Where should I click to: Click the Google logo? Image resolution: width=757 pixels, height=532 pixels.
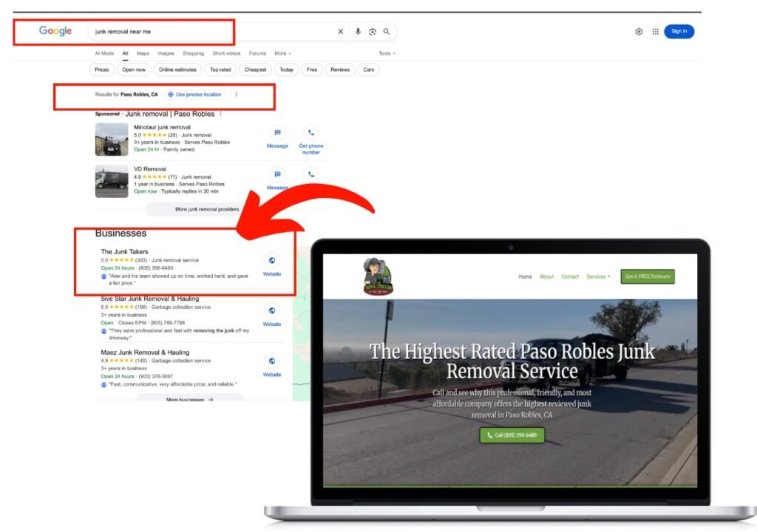tap(55, 31)
